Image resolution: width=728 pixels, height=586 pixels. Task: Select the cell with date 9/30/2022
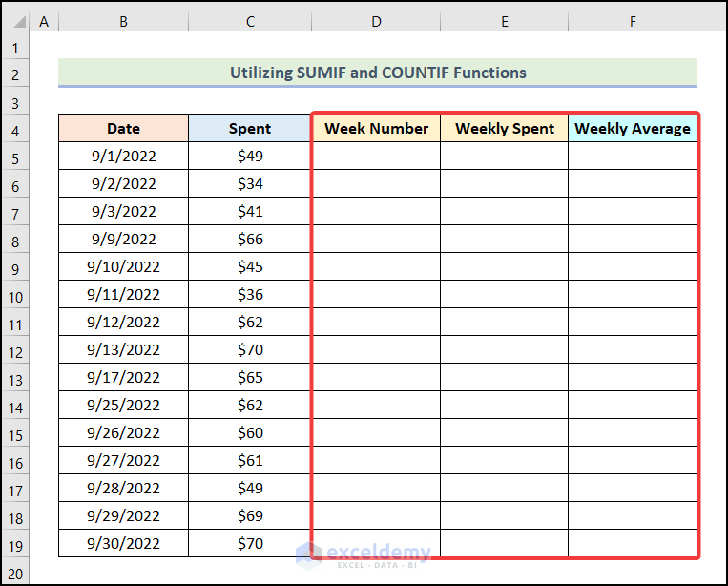123,543
